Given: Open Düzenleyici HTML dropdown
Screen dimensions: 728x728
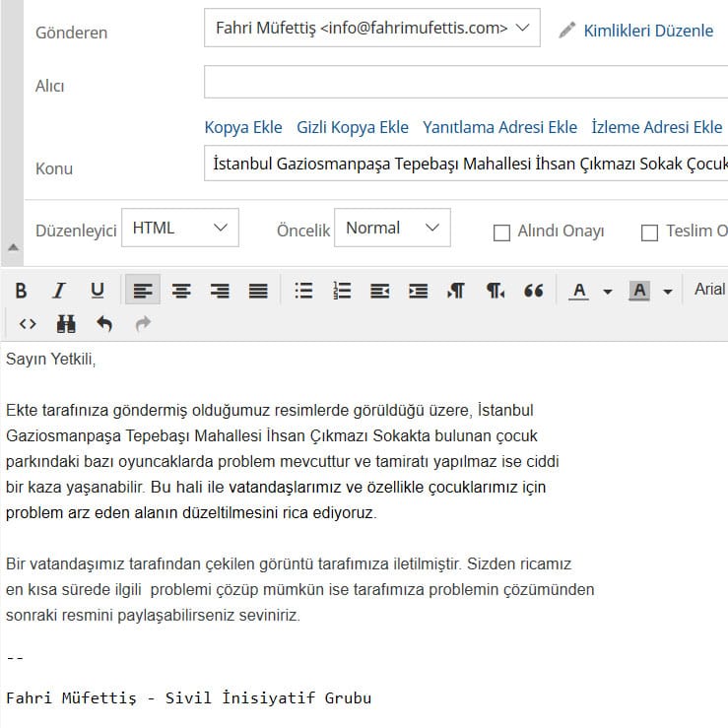Looking at the screenshot, I should tap(180, 228).
